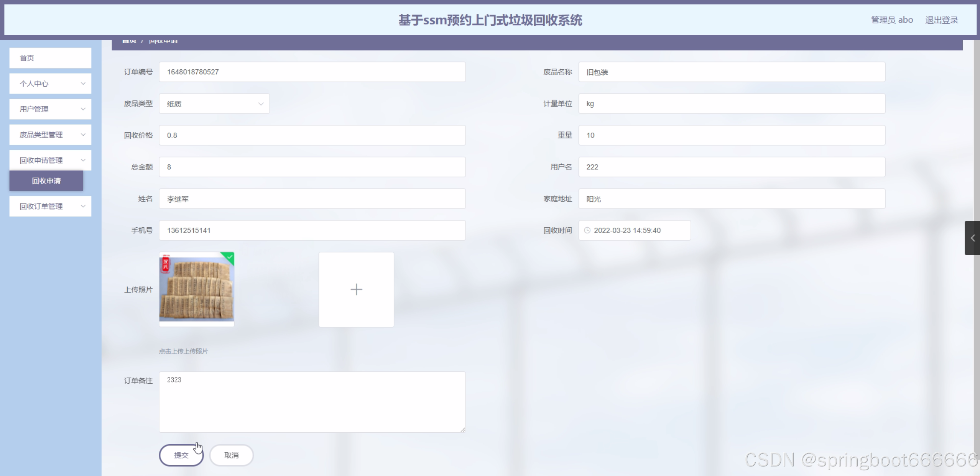Go to 首页 in the sidebar
The width and height of the screenshot is (980, 476).
[x=50, y=58]
